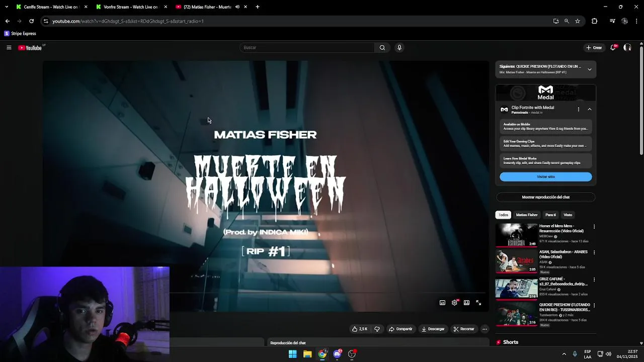Open Resurrección video thumbnail
This screenshot has width=644, height=362.
517,235
